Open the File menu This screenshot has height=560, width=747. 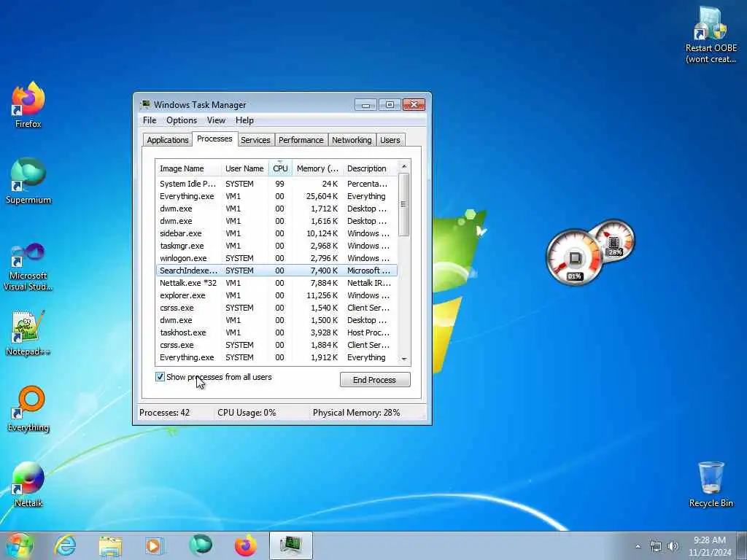tap(150, 120)
